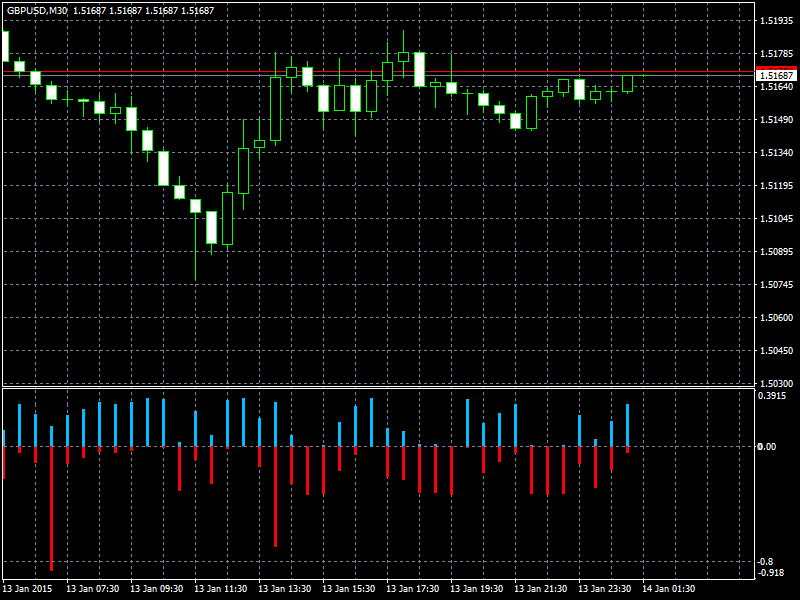
Task: Select the rightmost candlestick on the chart
Action: coord(628,84)
